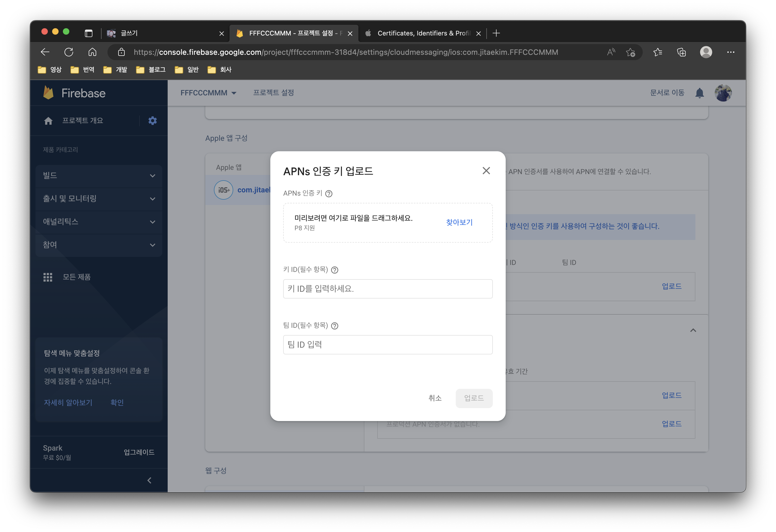776x532 pixels.
Task: Collapse the Firebase sidebar with the chevron
Action: click(x=149, y=480)
